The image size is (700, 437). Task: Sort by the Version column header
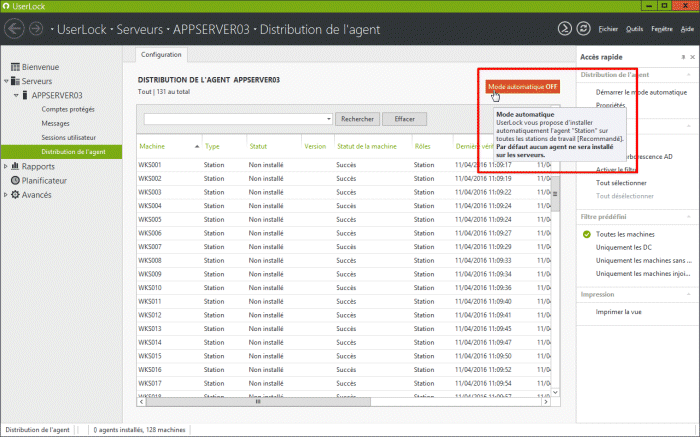click(x=315, y=146)
